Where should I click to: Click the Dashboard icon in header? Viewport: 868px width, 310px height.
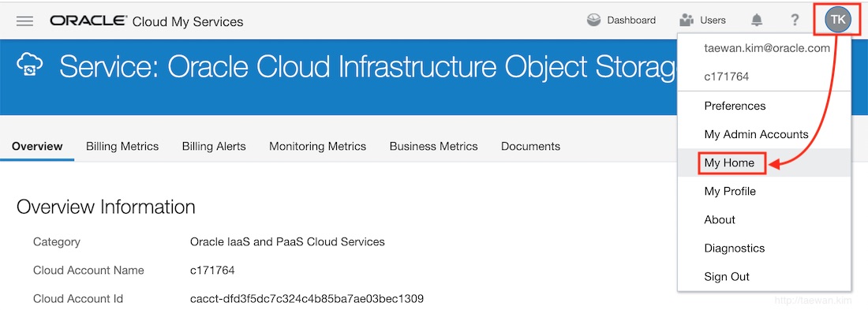tap(594, 21)
